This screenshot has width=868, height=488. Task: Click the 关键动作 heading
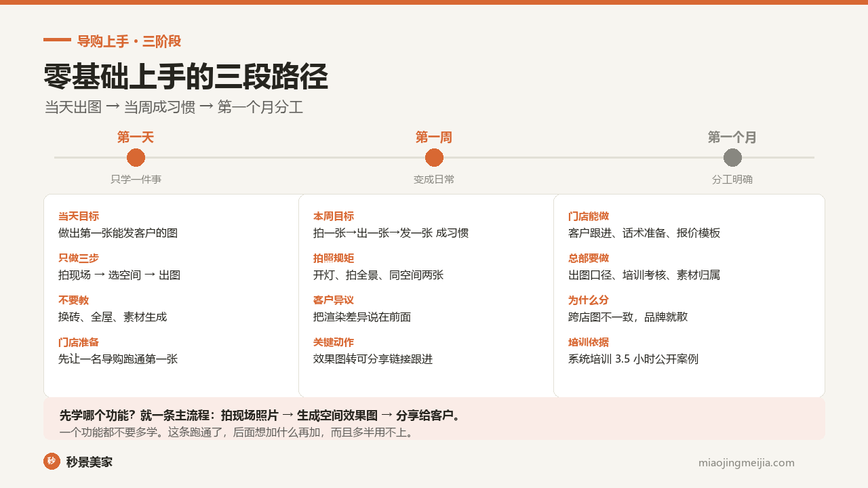pos(334,342)
